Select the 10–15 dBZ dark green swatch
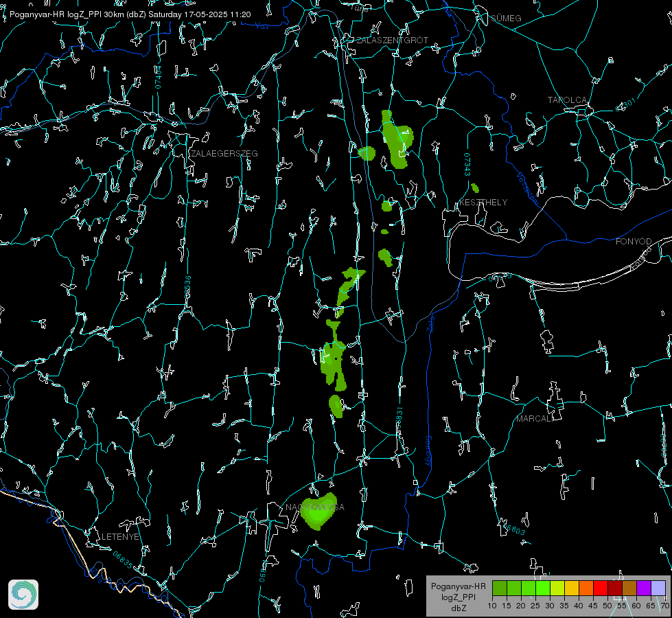This screenshot has width=672, height=618. (x=500, y=588)
